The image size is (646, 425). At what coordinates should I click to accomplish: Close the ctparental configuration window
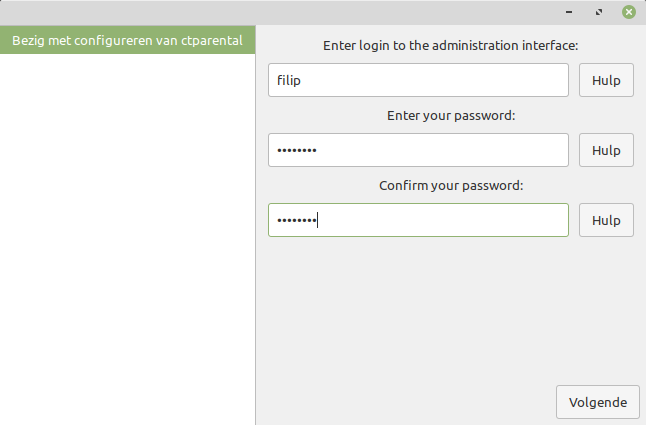click(628, 12)
